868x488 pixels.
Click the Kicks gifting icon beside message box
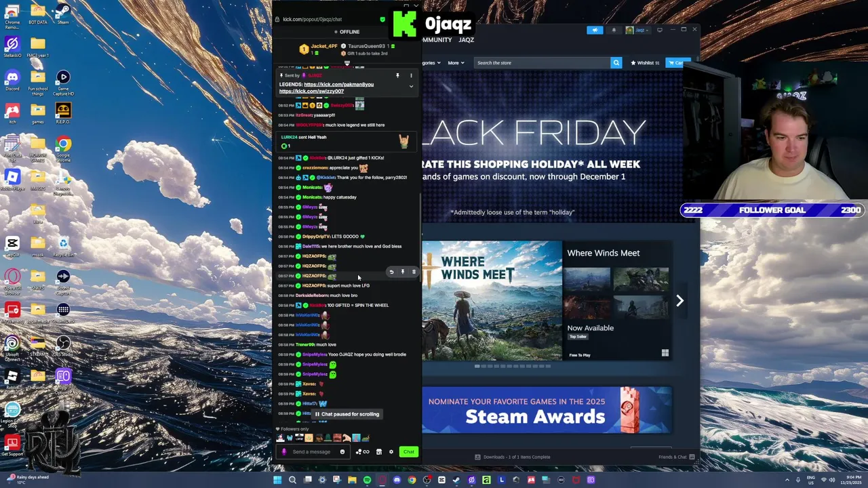pos(362,452)
